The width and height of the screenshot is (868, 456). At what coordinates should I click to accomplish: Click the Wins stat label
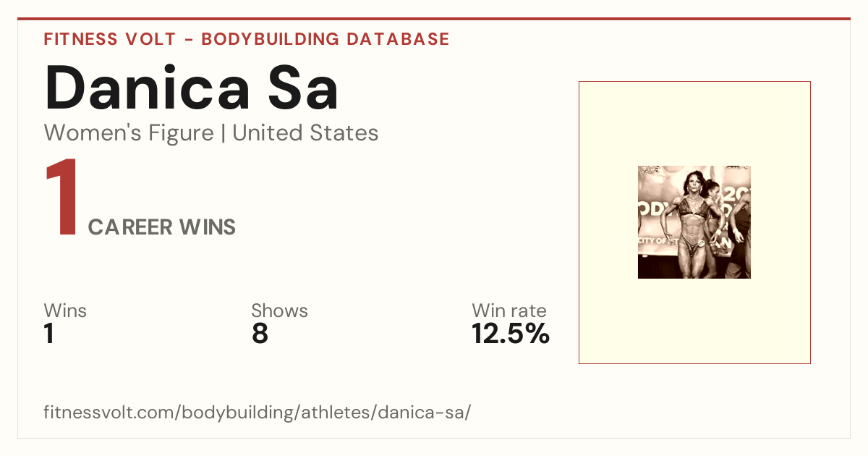65,311
